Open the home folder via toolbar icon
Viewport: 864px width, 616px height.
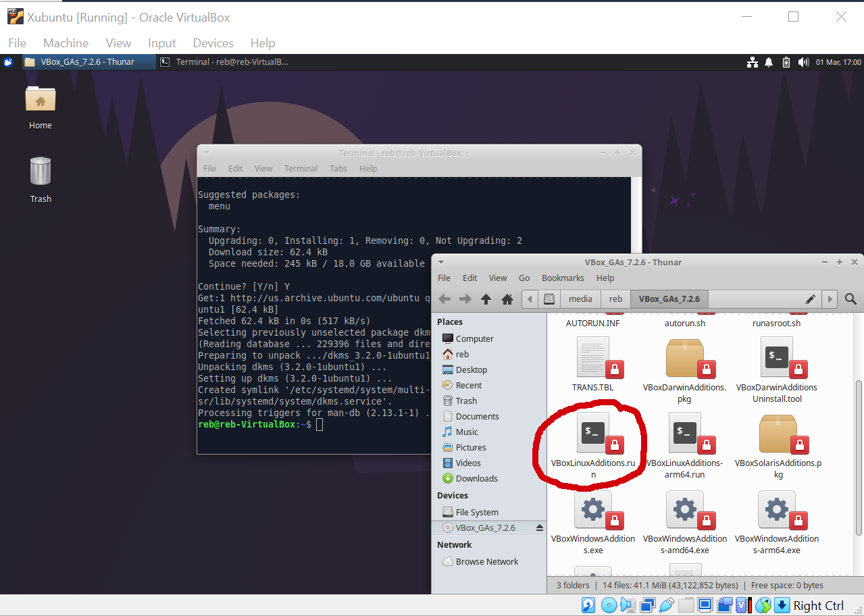pos(507,299)
